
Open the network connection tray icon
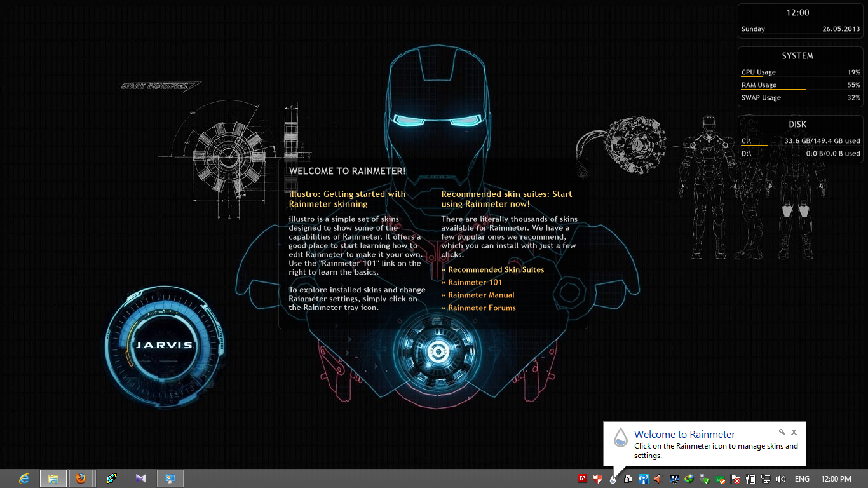click(765, 479)
